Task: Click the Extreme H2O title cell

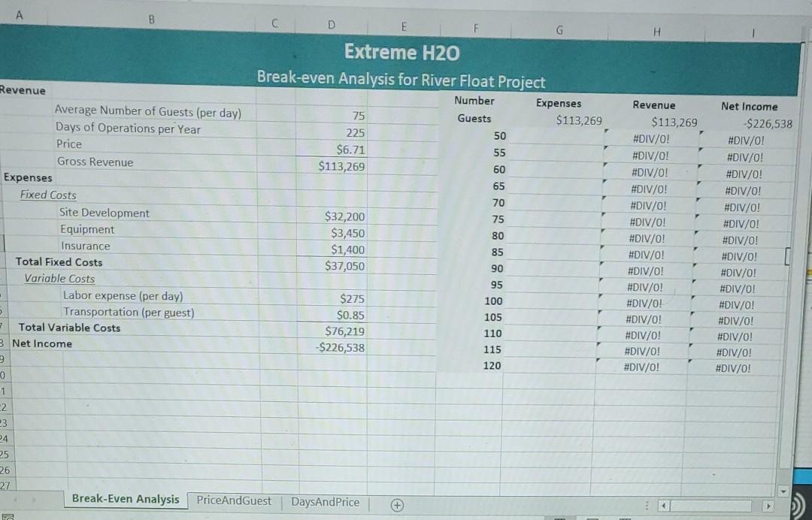Action: (x=401, y=53)
